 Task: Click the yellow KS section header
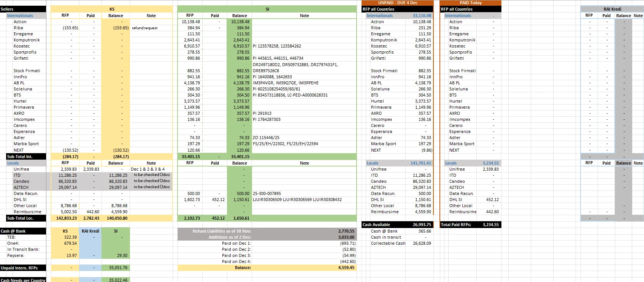tap(112, 9)
